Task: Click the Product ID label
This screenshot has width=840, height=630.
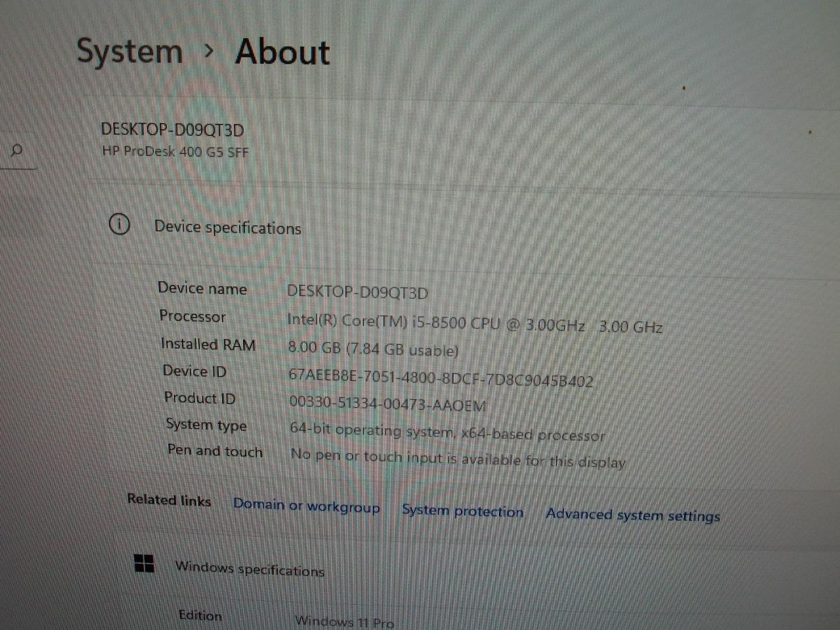Action: 199,398
